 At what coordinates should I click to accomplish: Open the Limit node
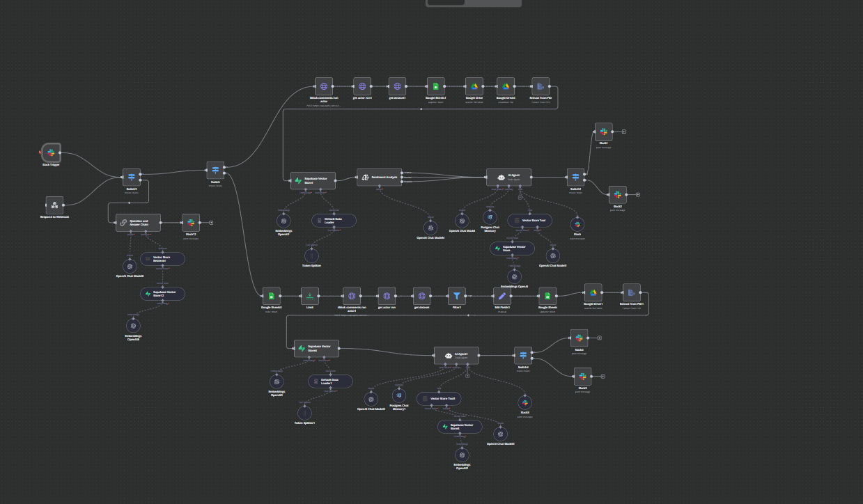point(310,295)
